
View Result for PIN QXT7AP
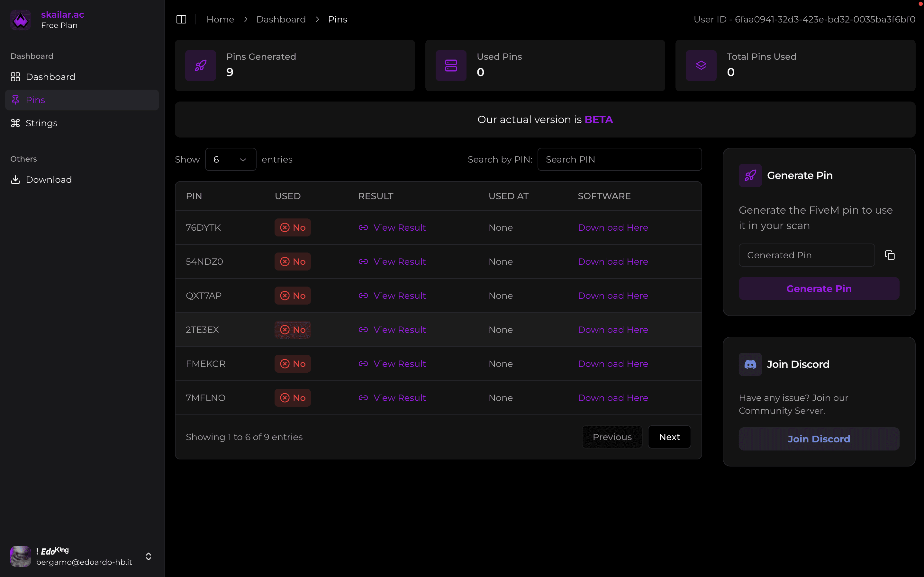[399, 296]
